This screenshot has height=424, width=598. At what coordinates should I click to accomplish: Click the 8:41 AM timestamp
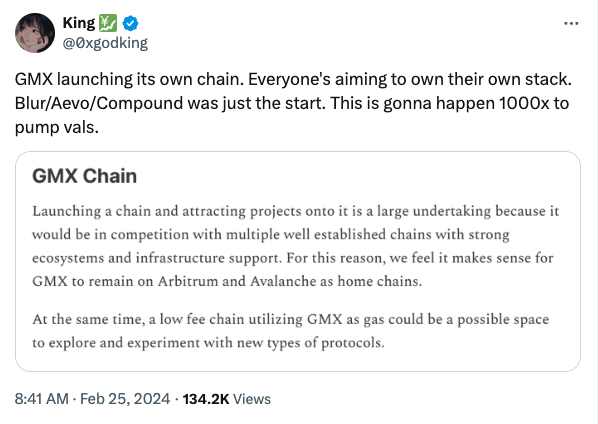pos(42,399)
